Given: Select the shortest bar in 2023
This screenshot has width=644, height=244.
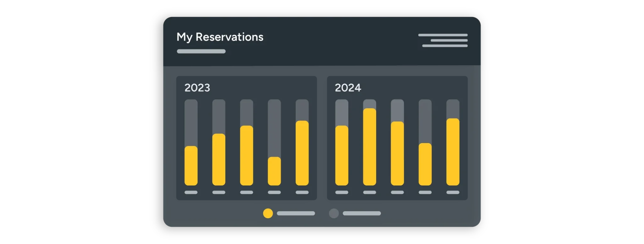Looking at the screenshot, I should click(274, 171).
